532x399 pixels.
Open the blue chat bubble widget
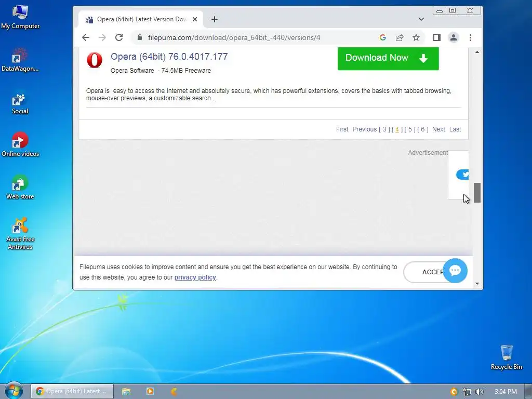point(455,270)
